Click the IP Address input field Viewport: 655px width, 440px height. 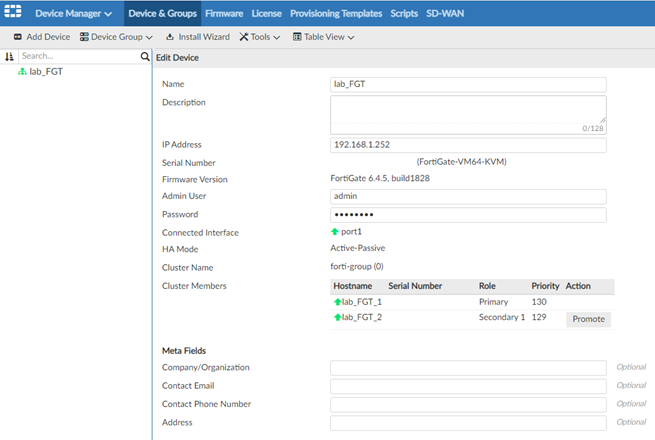pos(468,145)
